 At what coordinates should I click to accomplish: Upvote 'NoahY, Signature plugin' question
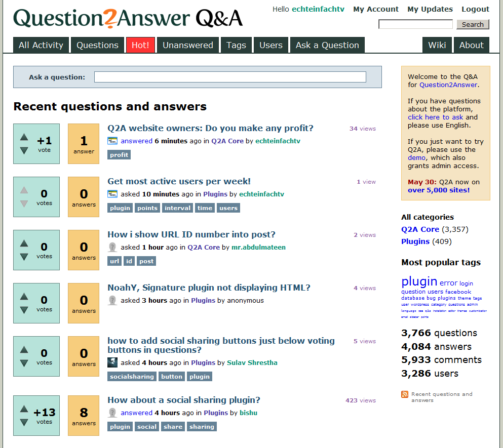coord(24,296)
